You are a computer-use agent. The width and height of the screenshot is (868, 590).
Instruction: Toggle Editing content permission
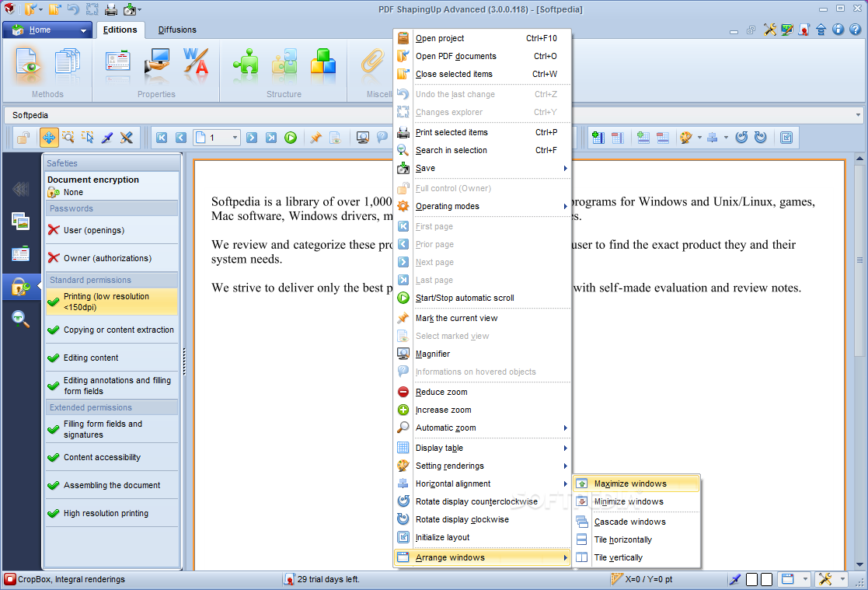pyautogui.click(x=112, y=358)
